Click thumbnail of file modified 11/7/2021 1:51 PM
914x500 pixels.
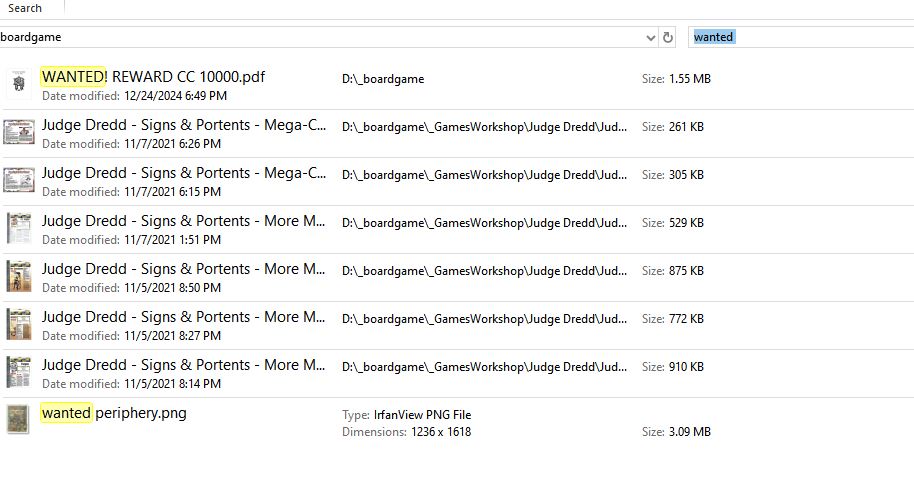click(x=19, y=228)
